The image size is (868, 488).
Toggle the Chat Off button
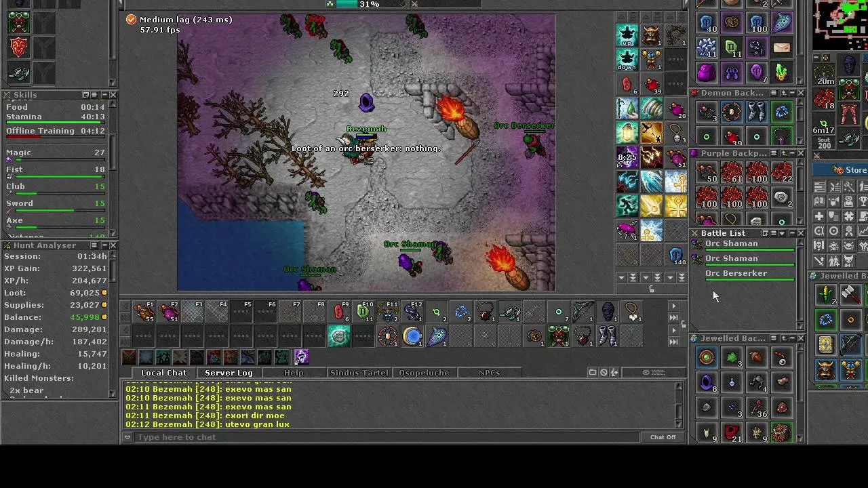(x=663, y=437)
